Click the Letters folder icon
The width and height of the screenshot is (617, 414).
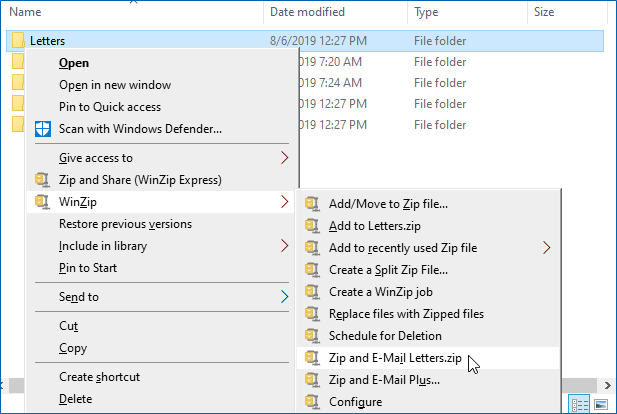tap(18, 40)
